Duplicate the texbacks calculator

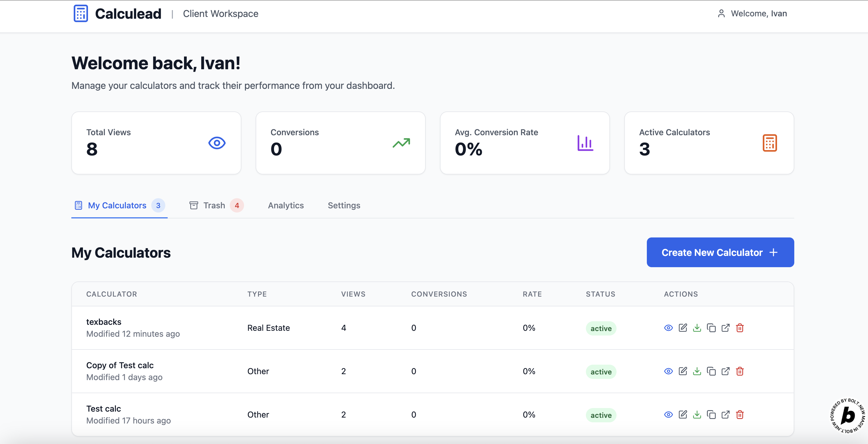pyautogui.click(x=711, y=328)
